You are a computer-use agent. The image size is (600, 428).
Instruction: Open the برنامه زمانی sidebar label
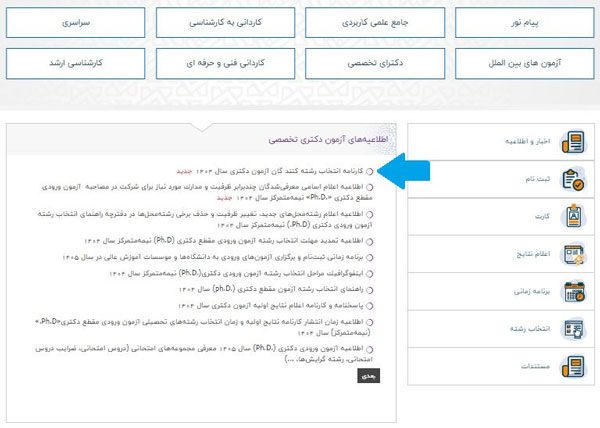[532, 291]
